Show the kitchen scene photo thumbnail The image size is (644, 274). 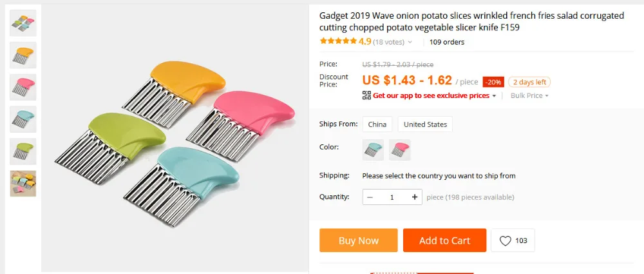pyautogui.click(x=23, y=184)
